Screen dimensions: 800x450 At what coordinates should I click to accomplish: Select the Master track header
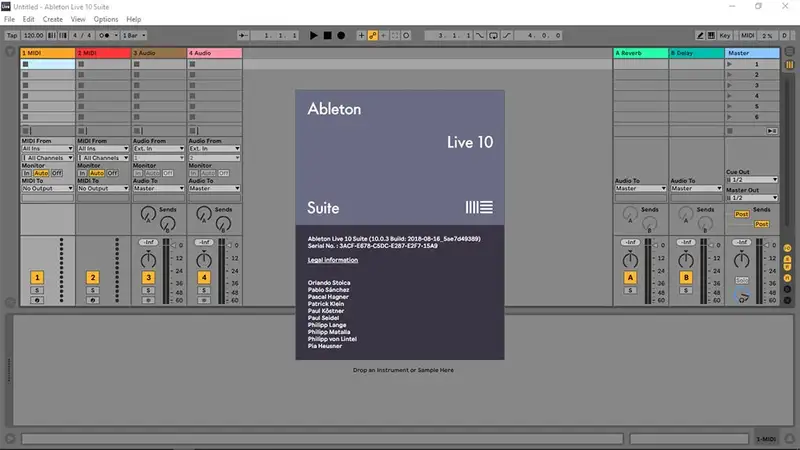[x=752, y=53]
